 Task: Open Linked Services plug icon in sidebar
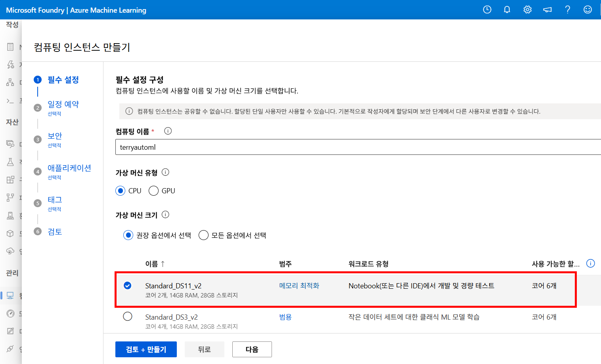click(10, 349)
